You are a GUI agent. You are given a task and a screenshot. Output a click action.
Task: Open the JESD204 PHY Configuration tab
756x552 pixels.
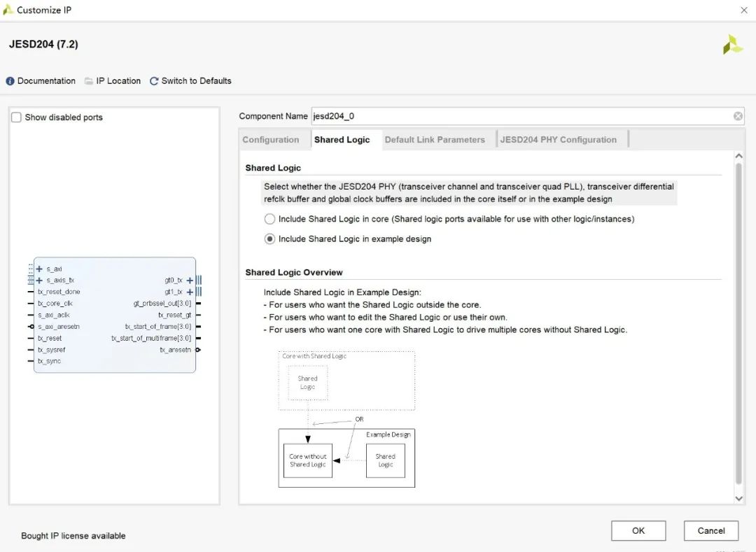pos(559,140)
